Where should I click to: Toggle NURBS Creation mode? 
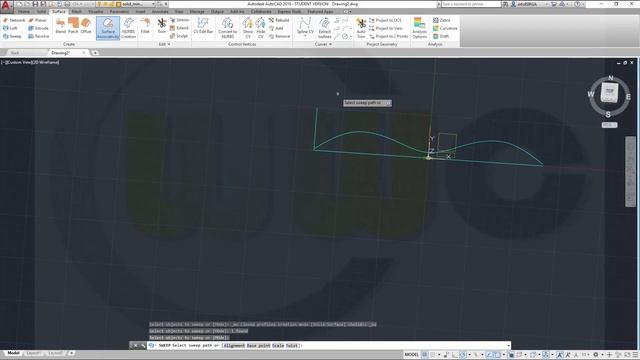pyautogui.click(x=128, y=28)
